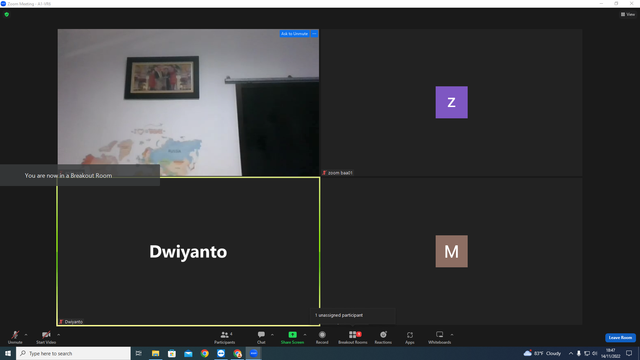640x360 pixels.
Task: Open the first Chrome icon in the taskbar
Action: tap(204, 353)
